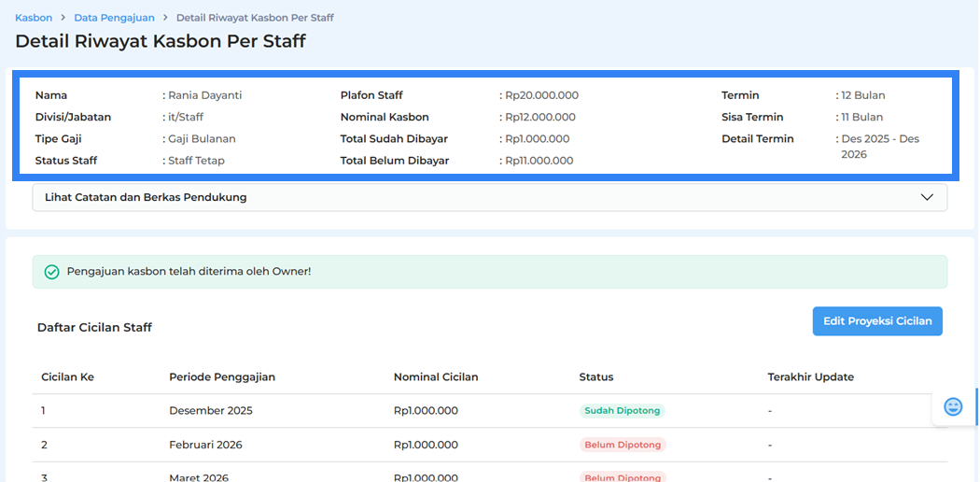Click the Nominal Kasbon value Rp12.000.000
The image size is (980, 482).
point(539,117)
